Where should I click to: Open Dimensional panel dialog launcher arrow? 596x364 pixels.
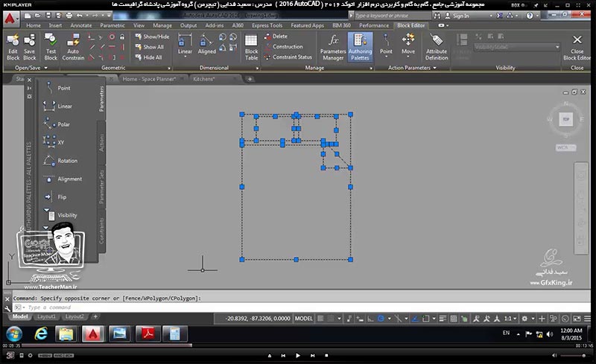[257, 68]
